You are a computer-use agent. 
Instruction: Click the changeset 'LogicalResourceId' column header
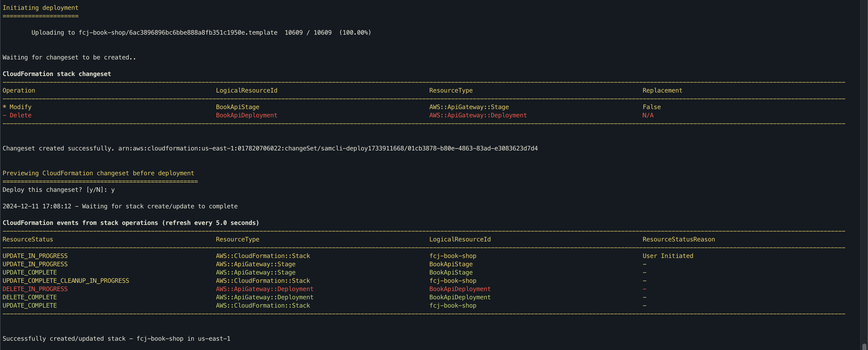247,90
